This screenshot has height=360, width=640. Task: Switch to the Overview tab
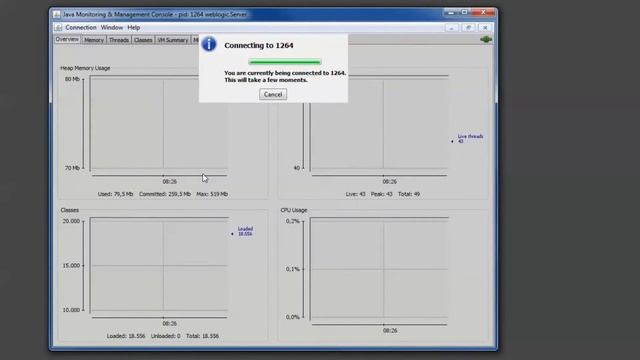67,39
